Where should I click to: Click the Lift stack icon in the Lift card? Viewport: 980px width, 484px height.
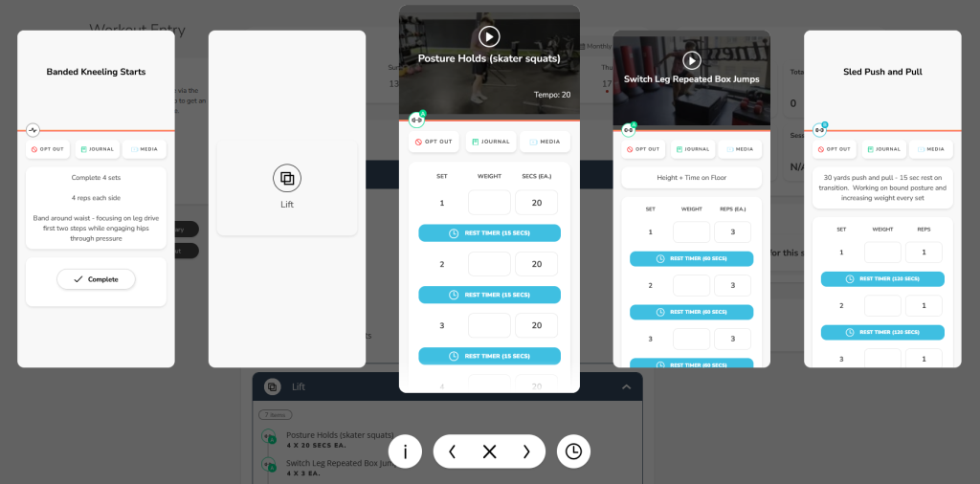pos(287,179)
